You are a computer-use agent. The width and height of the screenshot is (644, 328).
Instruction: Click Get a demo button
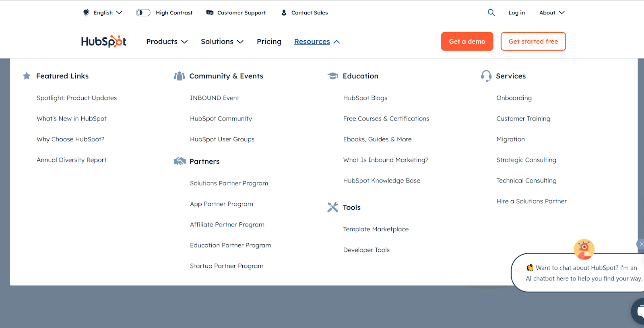pos(467,42)
